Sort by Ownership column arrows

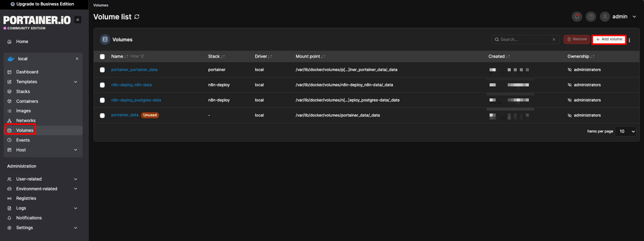point(592,57)
